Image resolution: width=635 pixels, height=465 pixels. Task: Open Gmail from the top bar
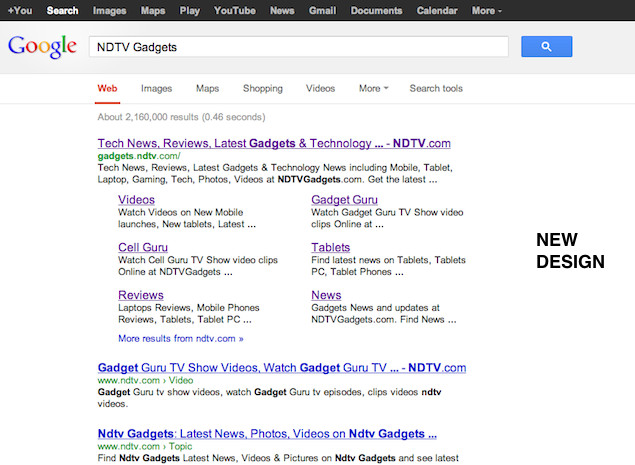click(322, 11)
